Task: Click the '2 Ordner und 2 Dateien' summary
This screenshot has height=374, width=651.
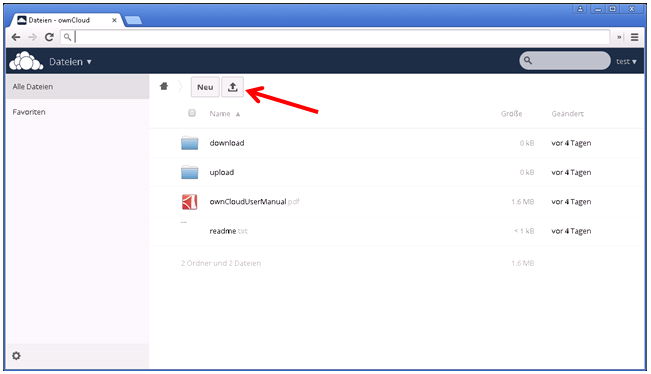Action: click(221, 263)
